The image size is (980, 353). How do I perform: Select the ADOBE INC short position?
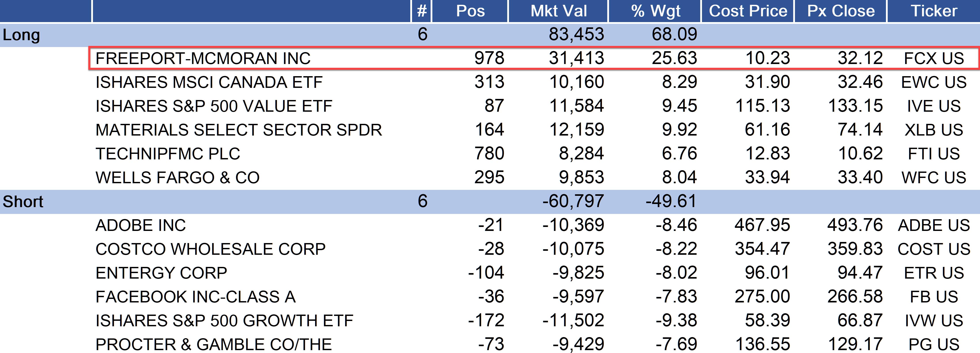[140, 226]
